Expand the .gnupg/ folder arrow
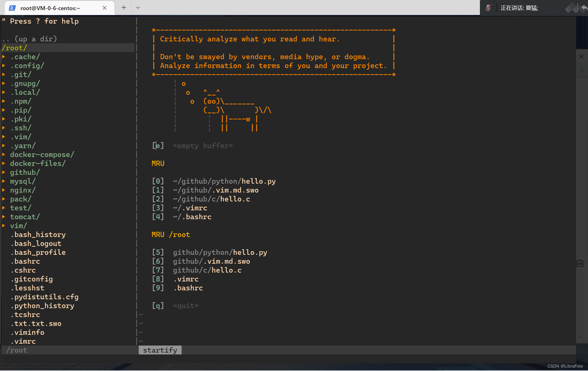 (x=4, y=83)
